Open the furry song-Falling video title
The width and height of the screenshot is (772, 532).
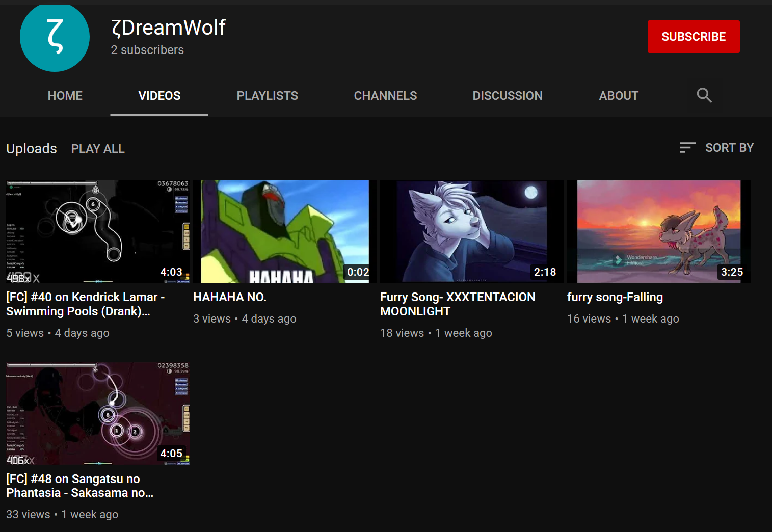click(x=615, y=297)
